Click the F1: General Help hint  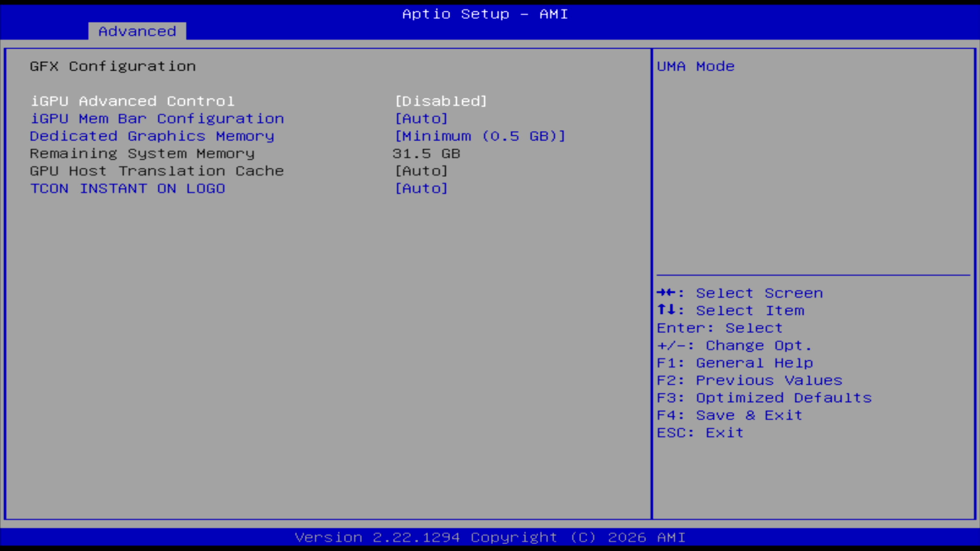735,363
